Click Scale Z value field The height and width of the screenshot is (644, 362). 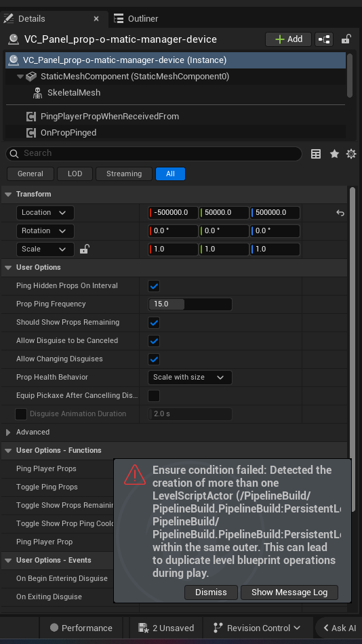275,249
